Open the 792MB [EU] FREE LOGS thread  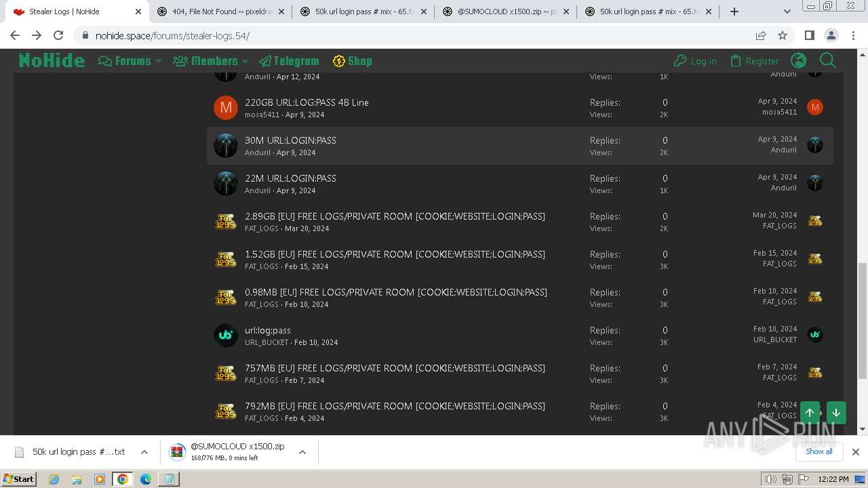click(395, 406)
